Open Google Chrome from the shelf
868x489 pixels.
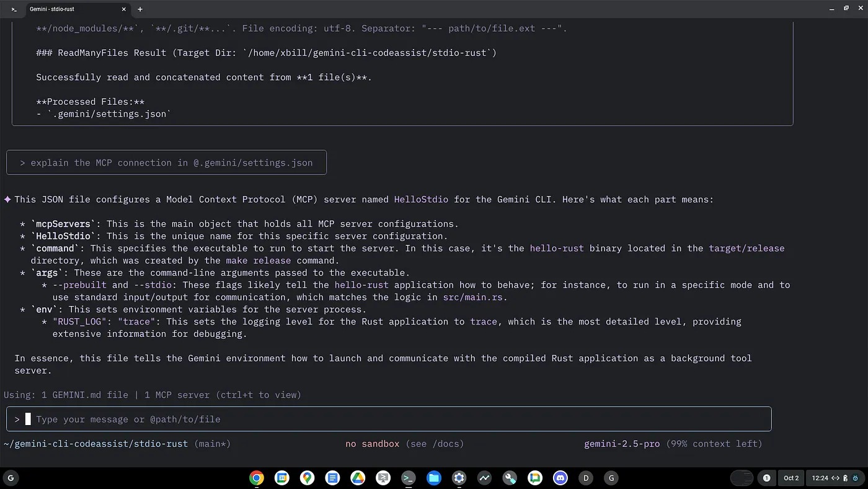point(257,478)
